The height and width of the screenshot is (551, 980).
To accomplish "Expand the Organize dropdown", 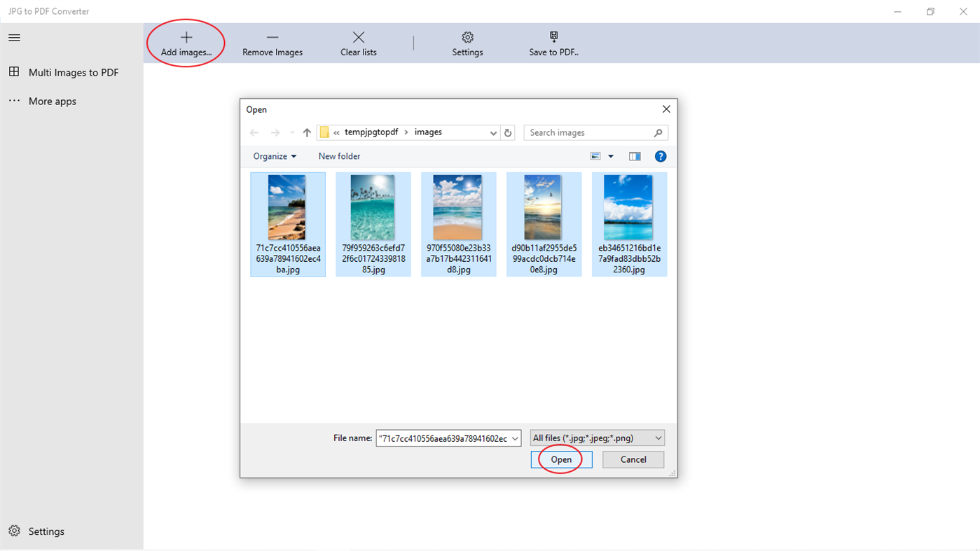I will [274, 155].
